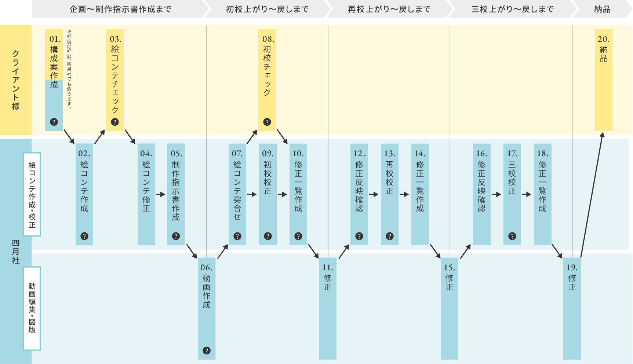Select the 納品 phase header
Screen dimensions: 633x364
point(602,9)
